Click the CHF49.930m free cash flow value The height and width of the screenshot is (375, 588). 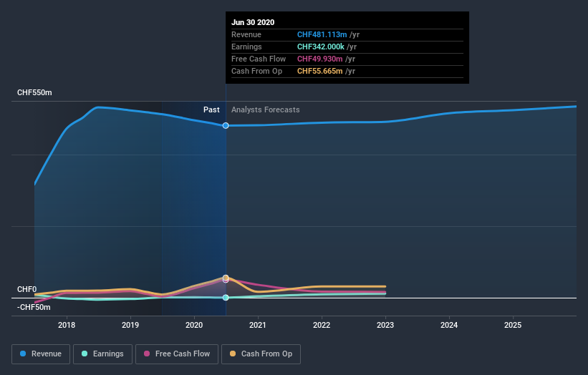(x=320, y=59)
